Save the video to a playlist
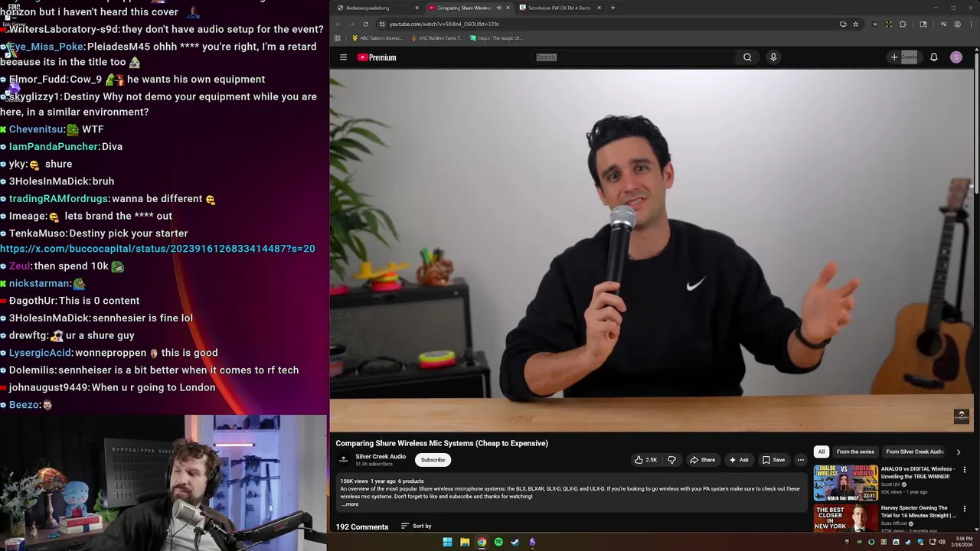Image resolution: width=980 pixels, height=551 pixels. (x=773, y=460)
